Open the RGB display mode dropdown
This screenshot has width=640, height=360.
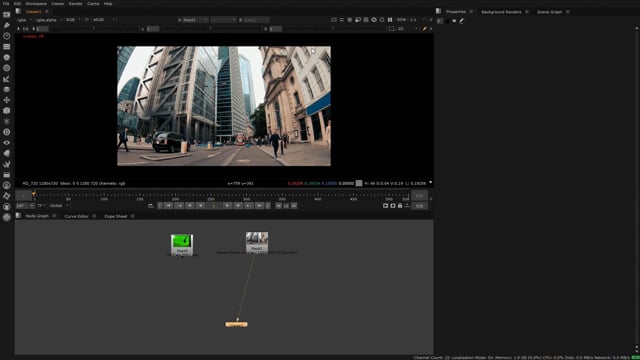[x=73, y=20]
